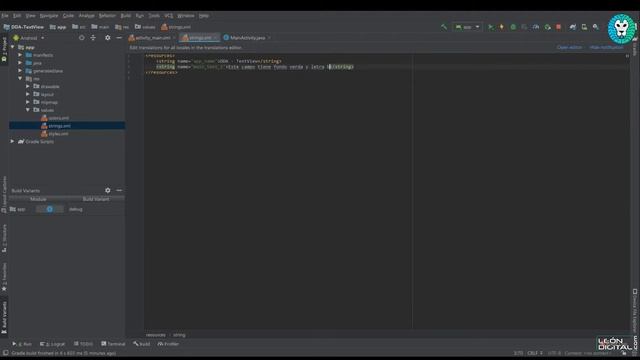Image resolution: width=640 pixels, height=360 pixels.
Task: Open the Profiler tool window
Action: [x=168, y=344]
